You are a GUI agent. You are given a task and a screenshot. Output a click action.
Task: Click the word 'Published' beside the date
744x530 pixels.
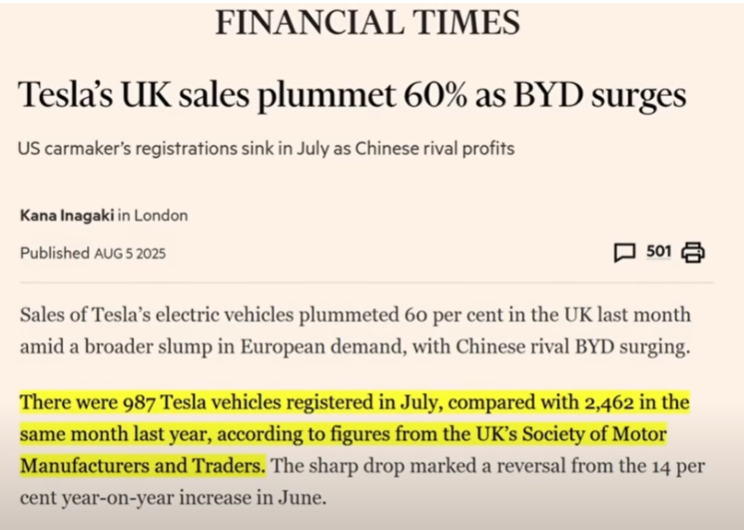click(55, 254)
